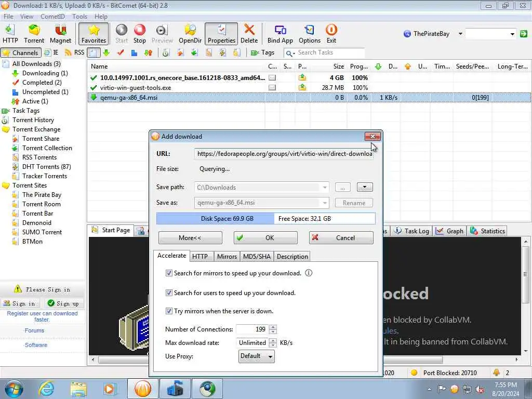Increase the Number of Connections stepper
532x399 pixels.
point(273,327)
